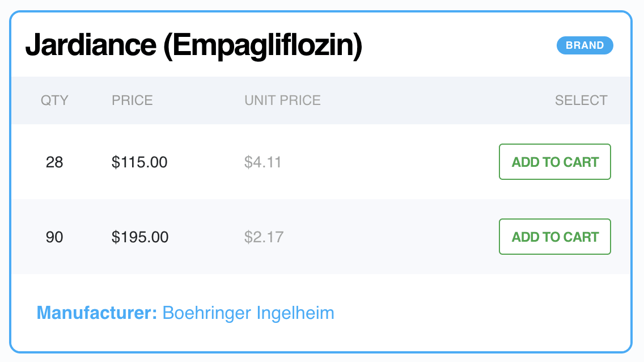Screen dimensions: 644x362
Task: Add the 28-count pack to cart
Action: pos(554,162)
